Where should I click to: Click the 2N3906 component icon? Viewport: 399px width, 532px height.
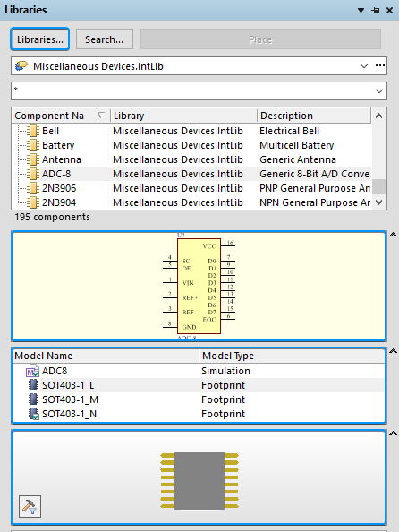coord(33,188)
